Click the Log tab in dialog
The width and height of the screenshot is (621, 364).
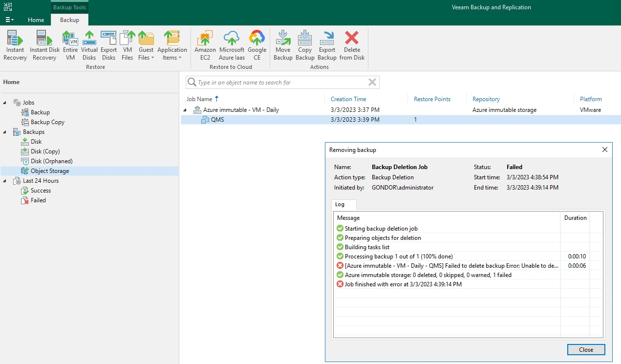pyautogui.click(x=343, y=205)
